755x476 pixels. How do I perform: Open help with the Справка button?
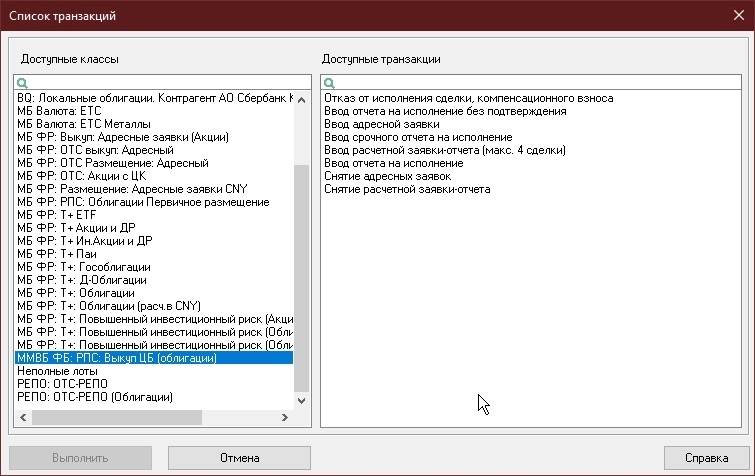pyautogui.click(x=706, y=458)
